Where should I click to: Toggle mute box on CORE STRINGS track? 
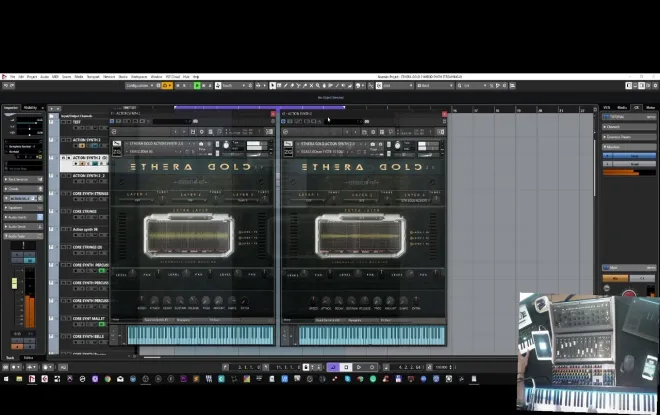[64, 211]
